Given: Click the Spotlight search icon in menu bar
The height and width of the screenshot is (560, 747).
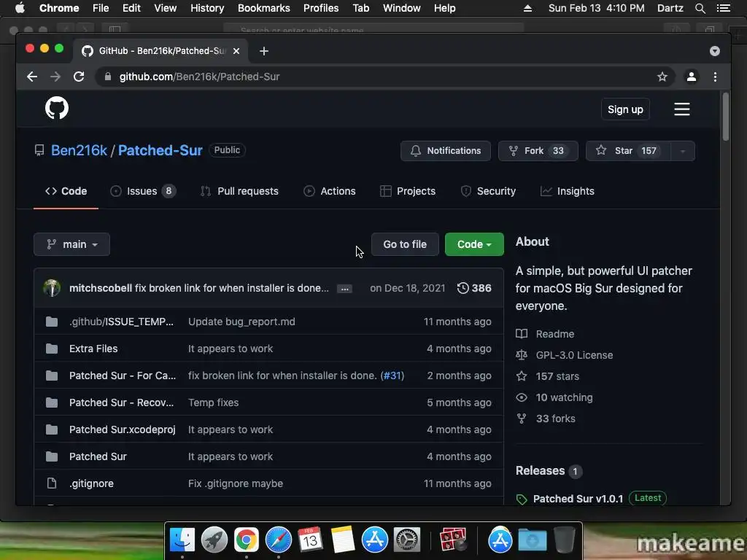Looking at the screenshot, I should pyautogui.click(x=700, y=8).
